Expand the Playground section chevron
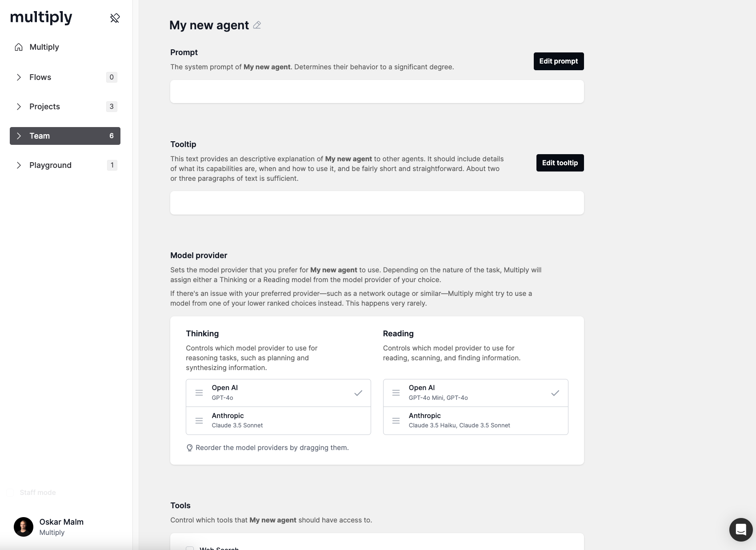Viewport: 756px width, 550px height. pyautogui.click(x=19, y=165)
